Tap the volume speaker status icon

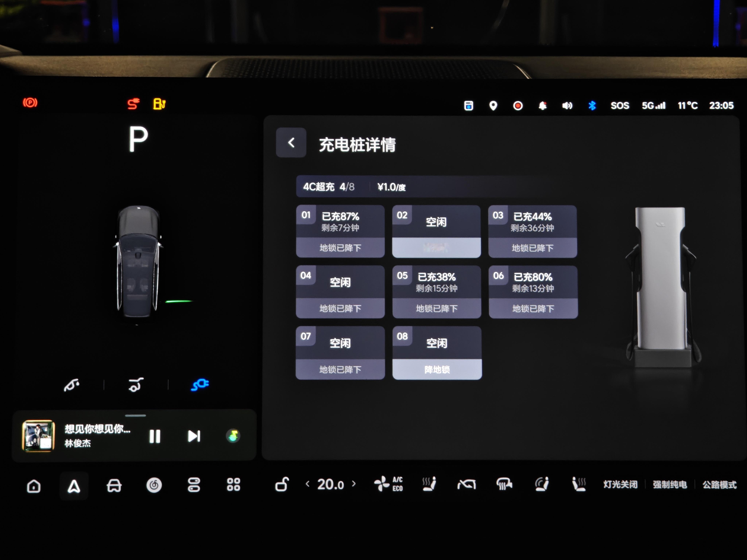[x=567, y=106]
